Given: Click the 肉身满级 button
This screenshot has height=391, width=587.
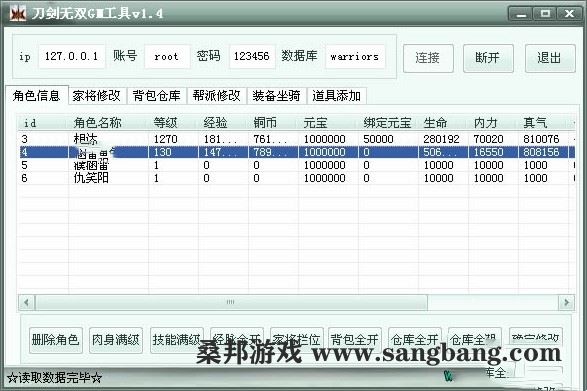Looking at the screenshot, I should tap(116, 340).
